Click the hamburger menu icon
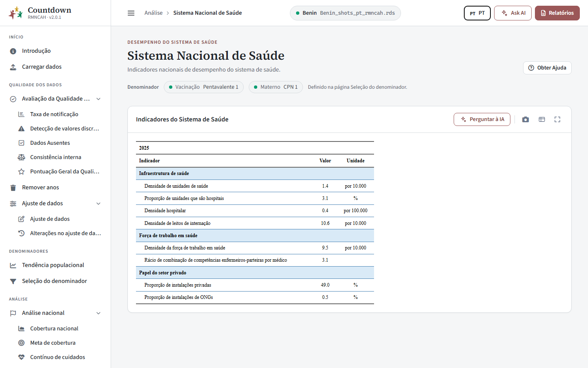 coord(131,13)
